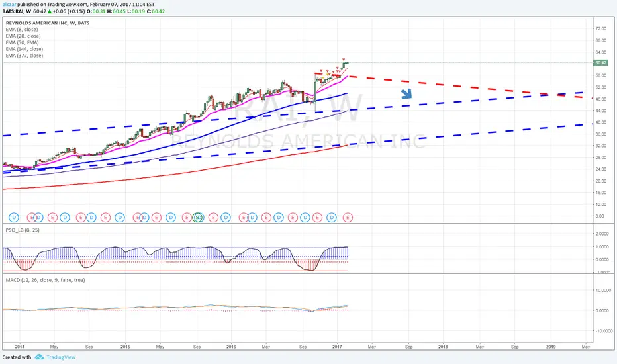Click the REYNOLDS AMERICAN INC, W, BATS title
Image resolution: width=617 pixels, height=364 pixels.
[48, 23]
